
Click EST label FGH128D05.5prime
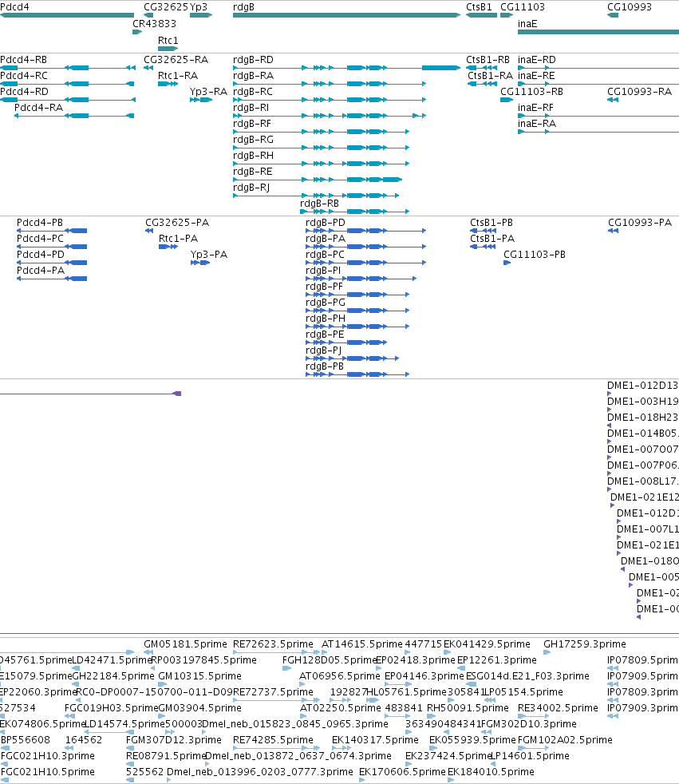pyautogui.click(x=330, y=660)
